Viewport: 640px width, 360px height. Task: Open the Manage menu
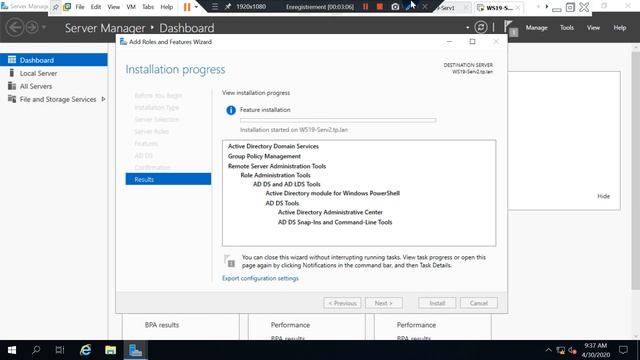[x=536, y=28]
